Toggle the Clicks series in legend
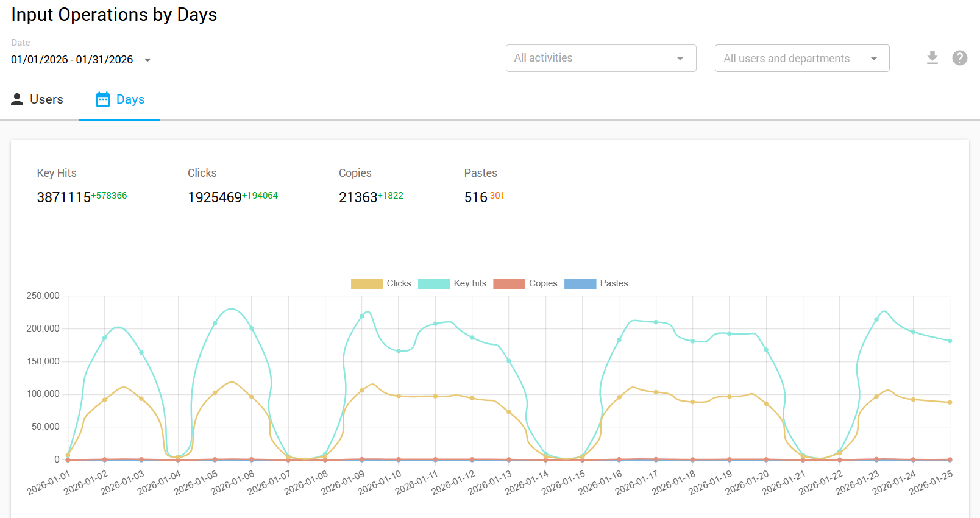The height and width of the screenshot is (518, 980). click(399, 283)
